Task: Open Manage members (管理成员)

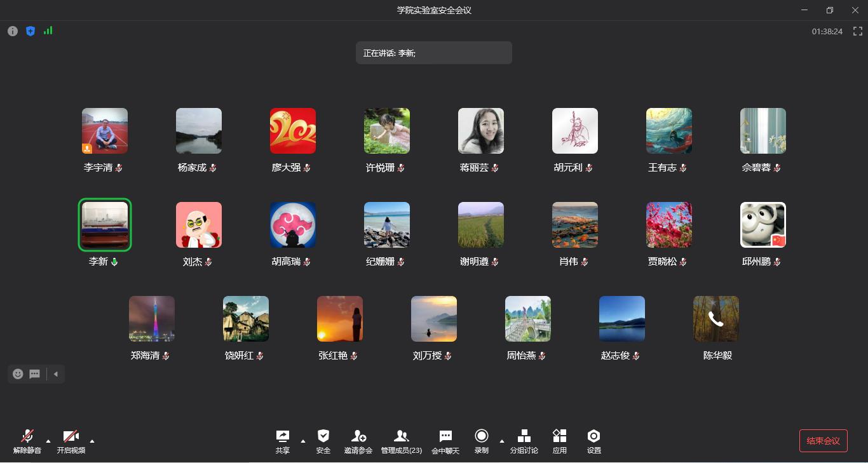Action: 401,441
